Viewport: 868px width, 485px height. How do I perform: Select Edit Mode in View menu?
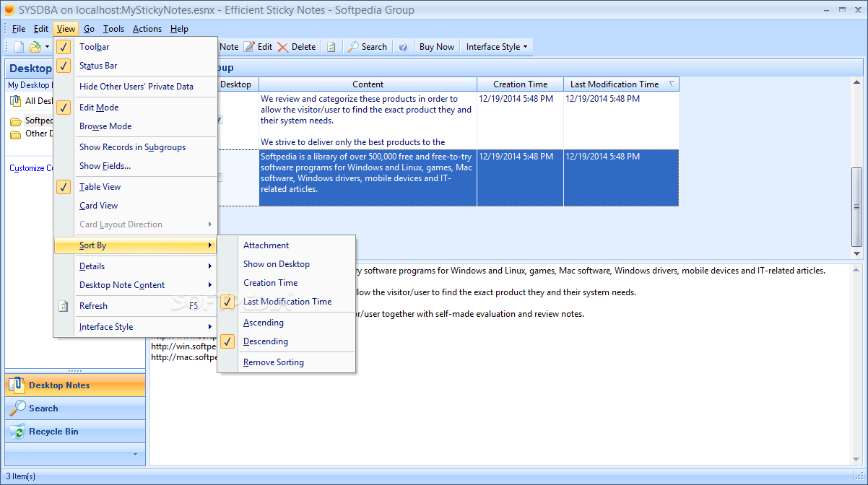pos(135,108)
